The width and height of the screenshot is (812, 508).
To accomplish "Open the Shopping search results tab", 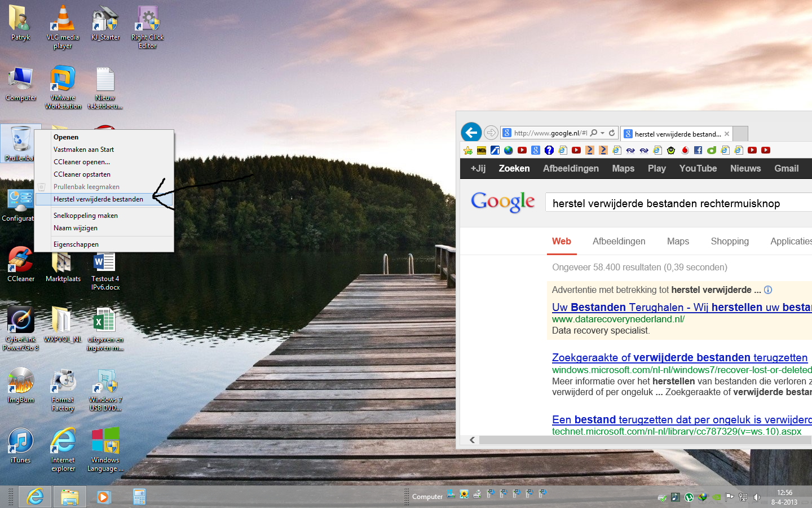I will tap(730, 241).
